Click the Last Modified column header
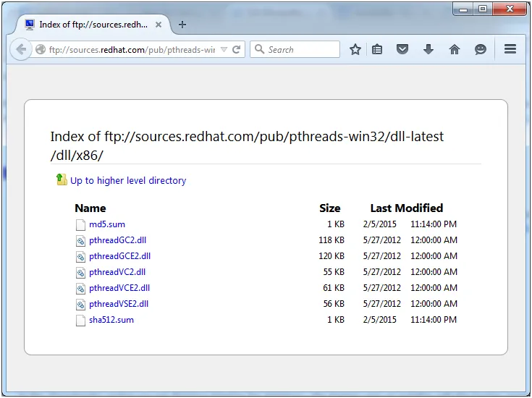Viewport: 532px width, 398px height. click(407, 208)
